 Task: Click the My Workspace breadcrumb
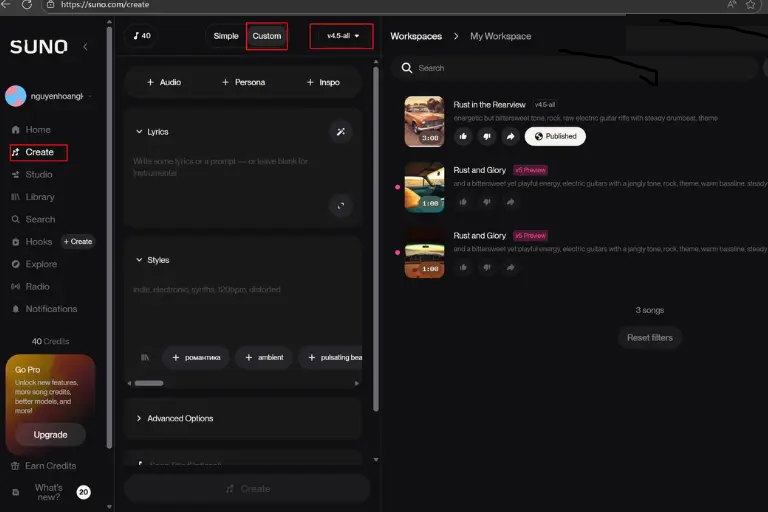tap(501, 36)
